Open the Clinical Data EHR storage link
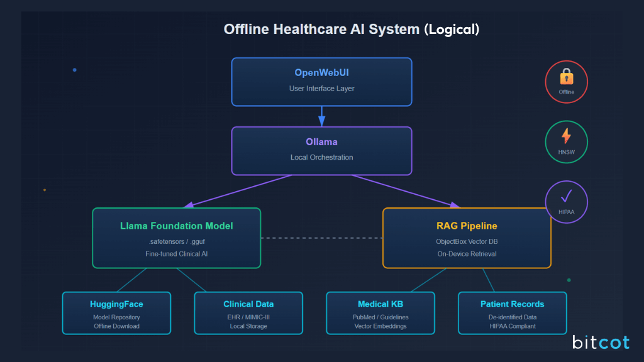The height and width of the screenshot is (362, 644). point(248,312)
